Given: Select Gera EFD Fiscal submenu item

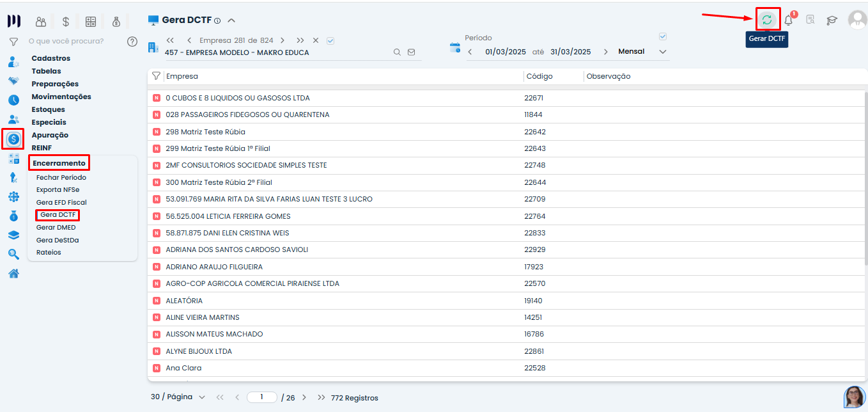Looking at the screenshot, I should pyautogui.click(x=61, y=202).
